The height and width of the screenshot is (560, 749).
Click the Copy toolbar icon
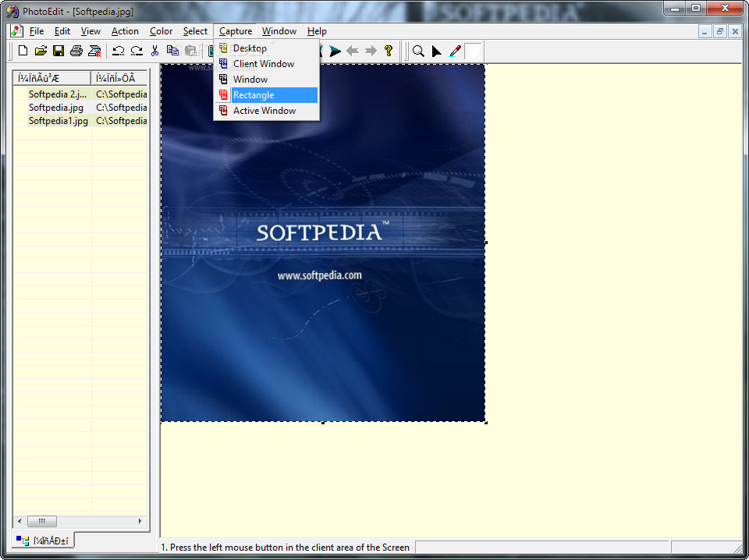pos(172,51)
